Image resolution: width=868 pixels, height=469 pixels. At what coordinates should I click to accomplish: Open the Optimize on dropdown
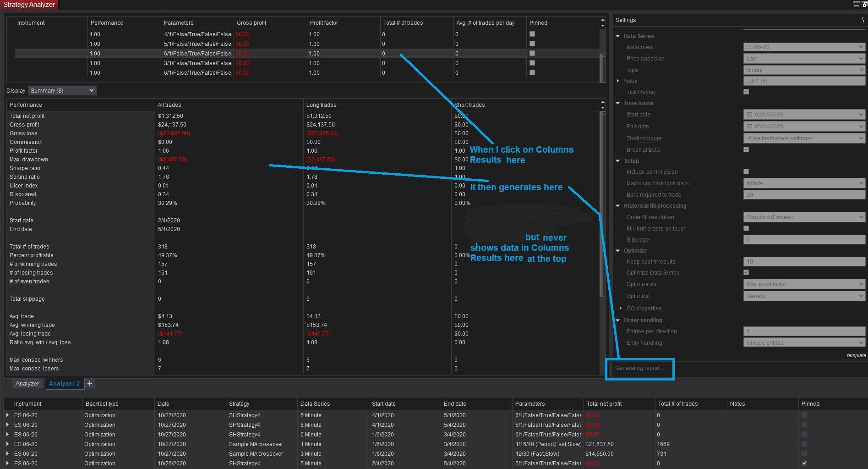pyautogui.click(x=804, y=284)
